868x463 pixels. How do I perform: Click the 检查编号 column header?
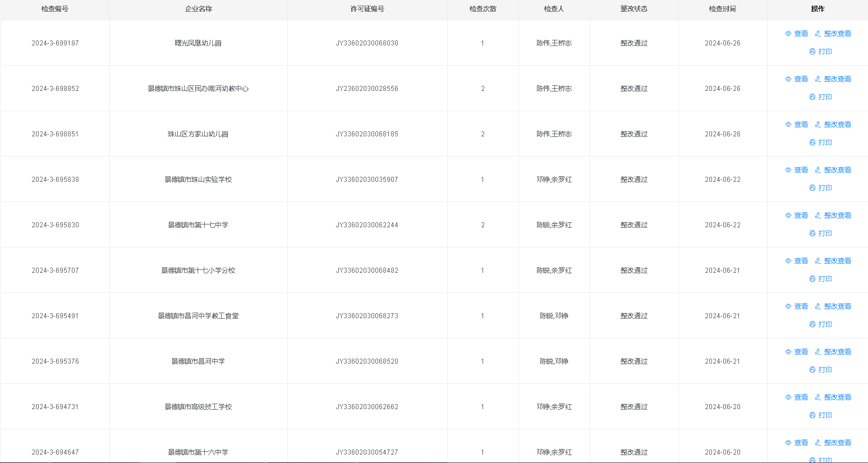click(x=55, y=9)
